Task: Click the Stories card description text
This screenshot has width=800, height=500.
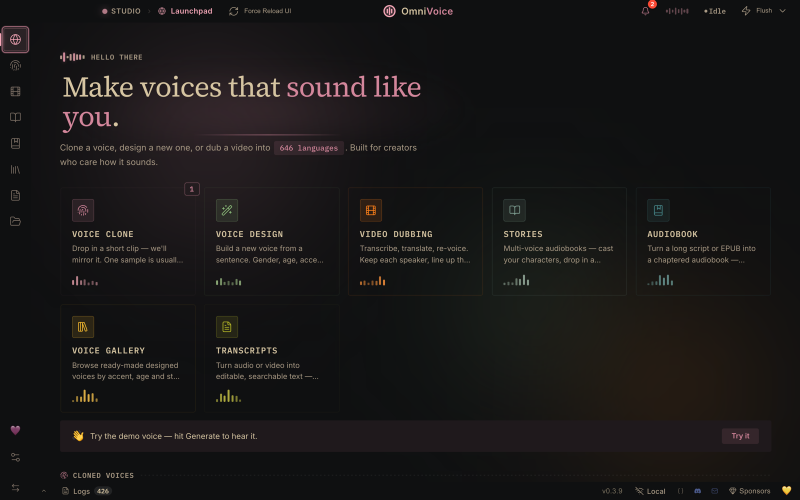Action: click(558, 254)
